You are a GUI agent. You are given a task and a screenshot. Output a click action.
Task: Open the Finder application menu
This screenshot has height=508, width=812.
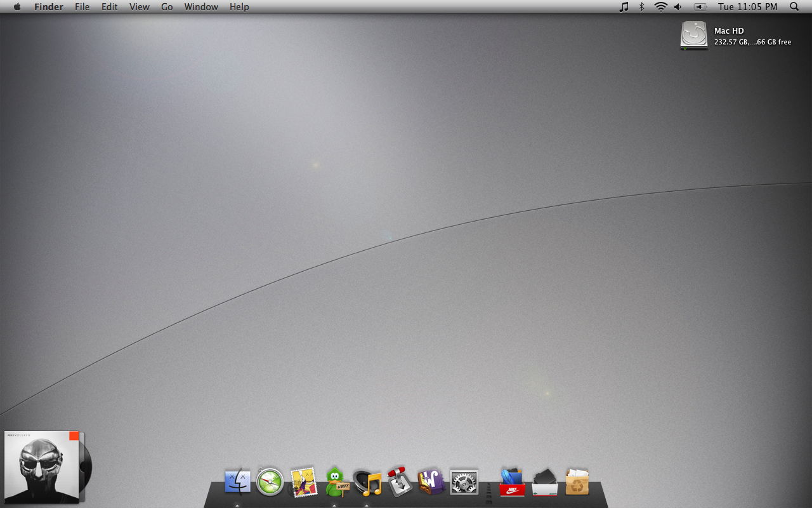coord(49,7)
